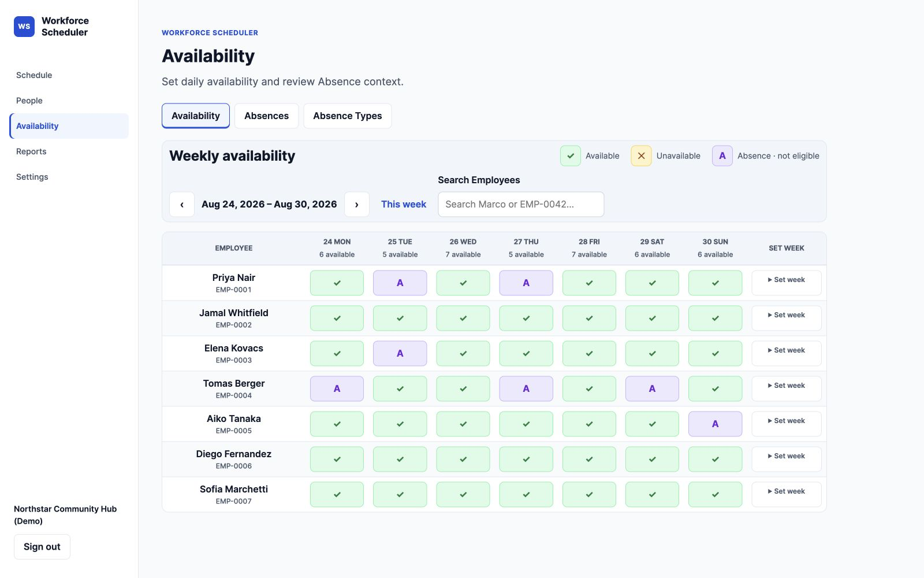
Task: Toggle Tomas Berger's Saturday absence cell
Action: (653, 389)
